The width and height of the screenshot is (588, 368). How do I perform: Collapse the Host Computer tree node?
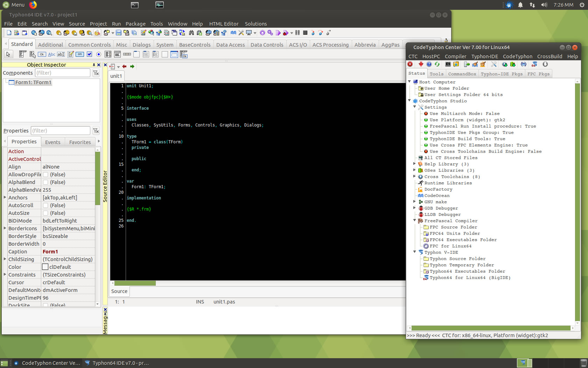[409, 82]
